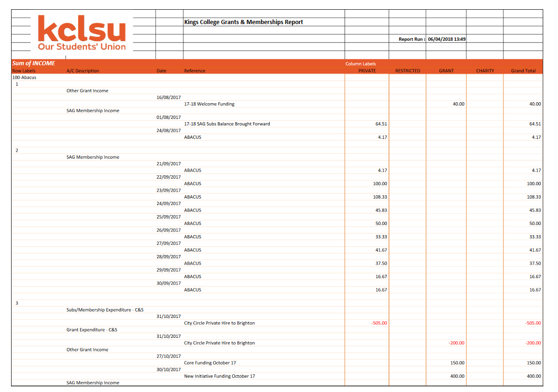Click the 16/08/2017 date cell

tap(168, 98)
